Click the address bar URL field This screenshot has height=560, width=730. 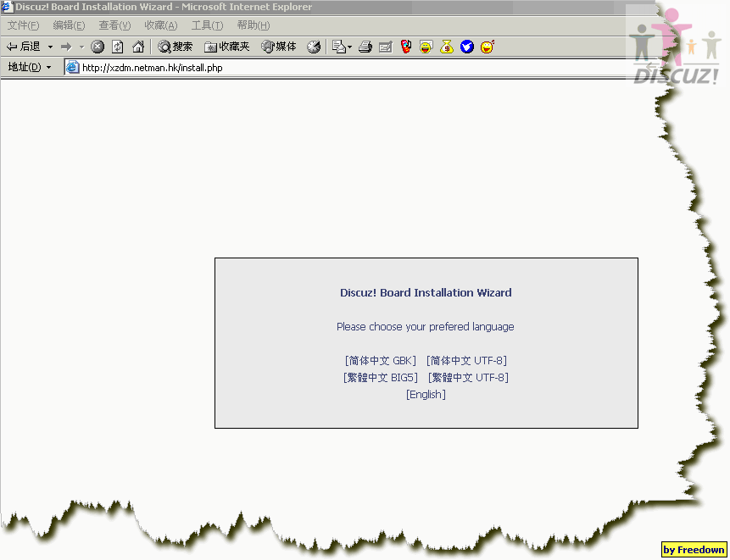354,68
